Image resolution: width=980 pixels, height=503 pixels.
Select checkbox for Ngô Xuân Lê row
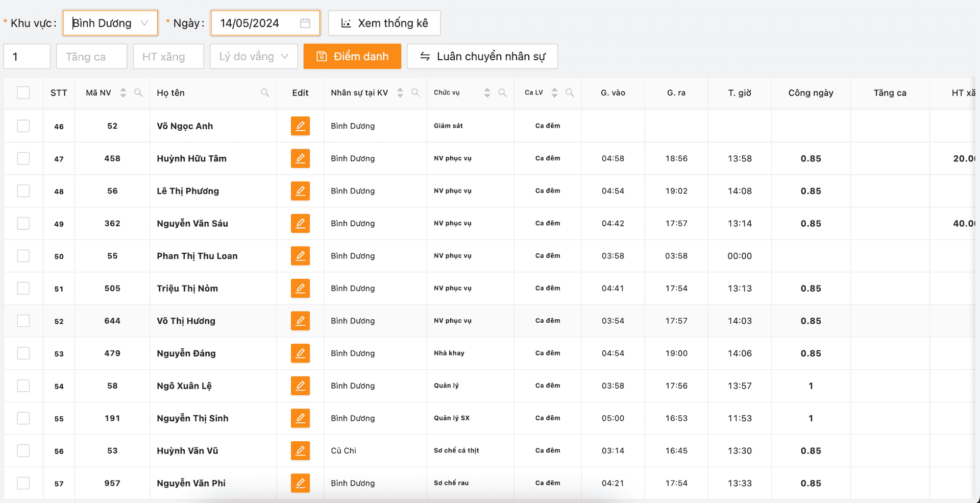click(x=23, y=386)
